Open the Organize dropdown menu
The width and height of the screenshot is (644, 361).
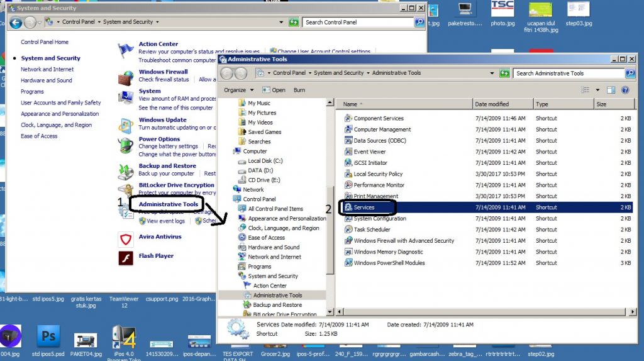tap(238, 90)
